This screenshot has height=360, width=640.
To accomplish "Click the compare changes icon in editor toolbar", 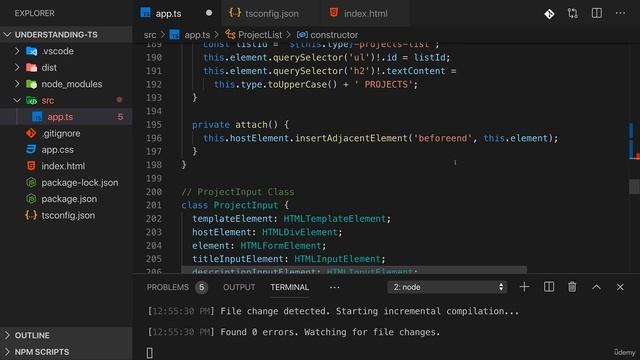I will click(573, 13).
